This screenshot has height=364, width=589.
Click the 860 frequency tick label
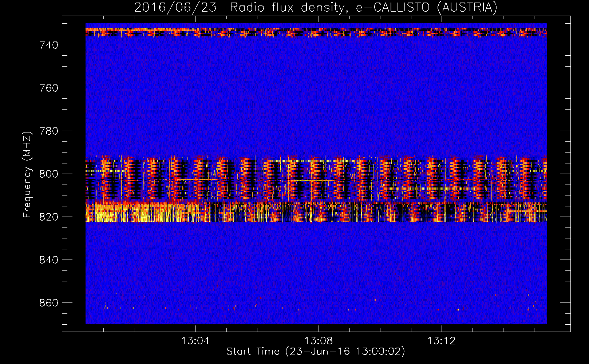49,303
